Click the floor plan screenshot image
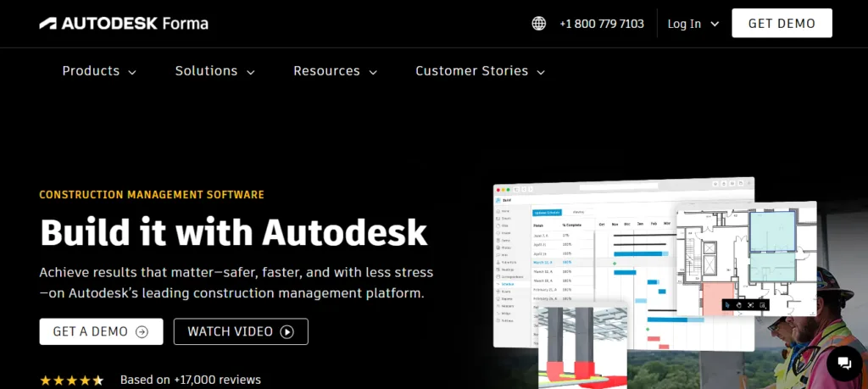 (746, 259)
